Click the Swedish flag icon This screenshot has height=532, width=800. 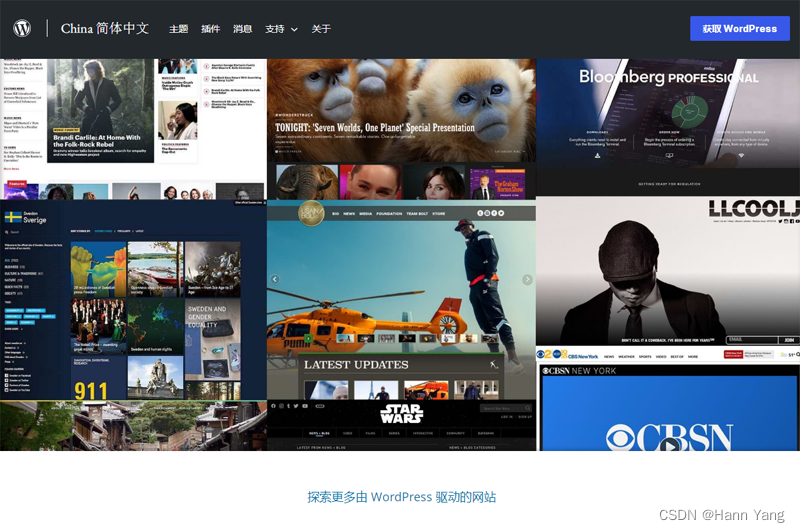point(14,217)
